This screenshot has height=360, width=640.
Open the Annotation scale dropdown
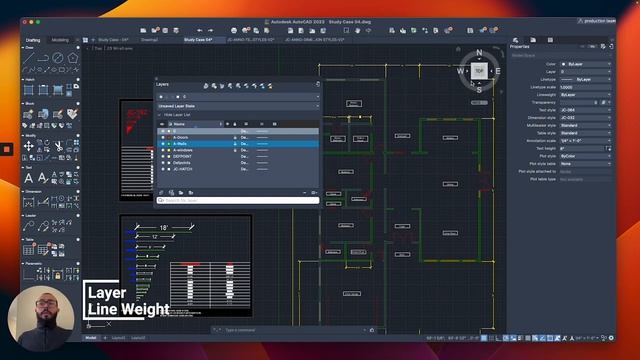(585, 141)
